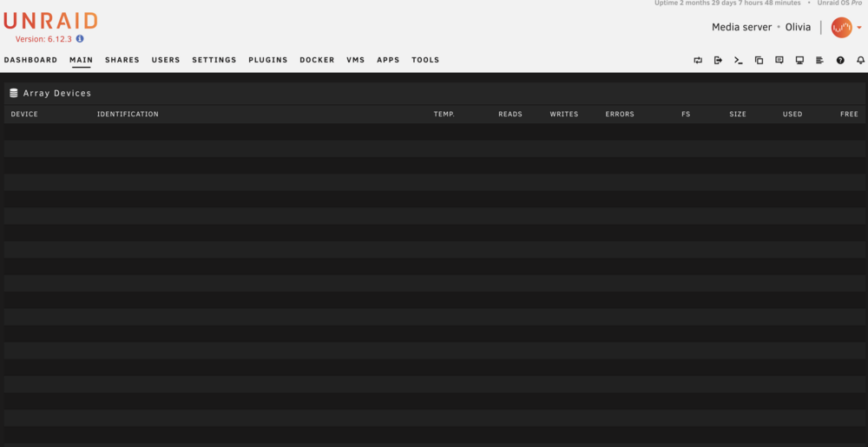Click the WRITES column header

[564, 115]
